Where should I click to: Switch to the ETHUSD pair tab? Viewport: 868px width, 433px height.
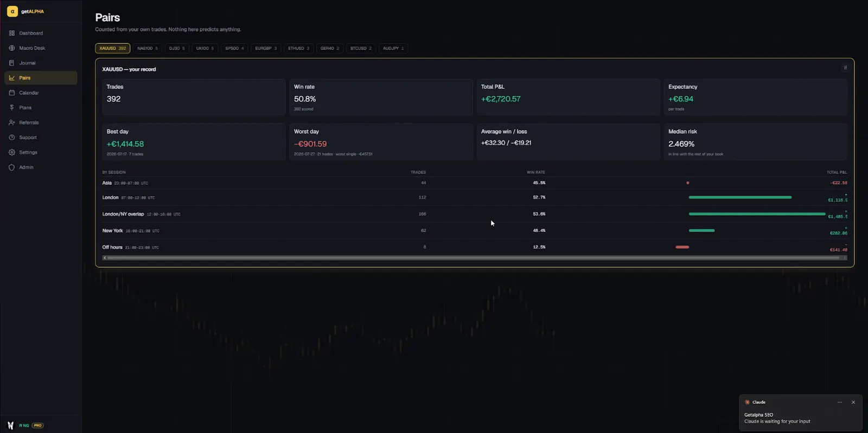(x=299, y=48)
